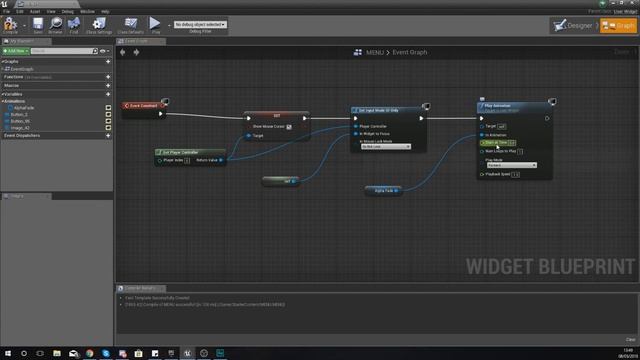The height and width of the screenshot is (360, 640).
Task: Open Class Defaults from toolbar
Action: (x=131, y=25)
